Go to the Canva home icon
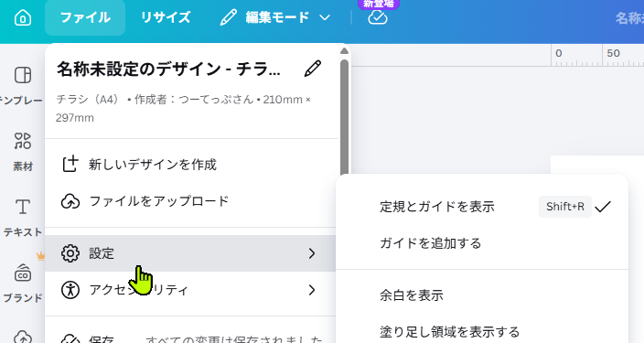Viewport: 644px width, 343px height. point(23,17)
